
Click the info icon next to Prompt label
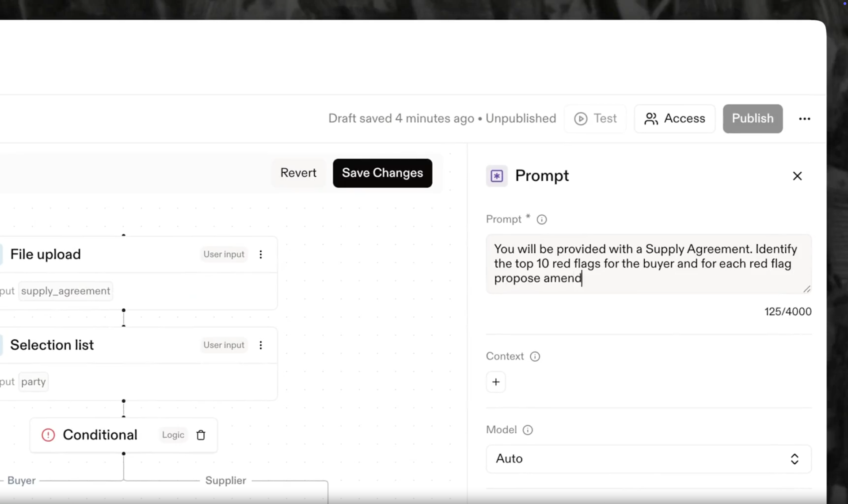tap(541, 220)
